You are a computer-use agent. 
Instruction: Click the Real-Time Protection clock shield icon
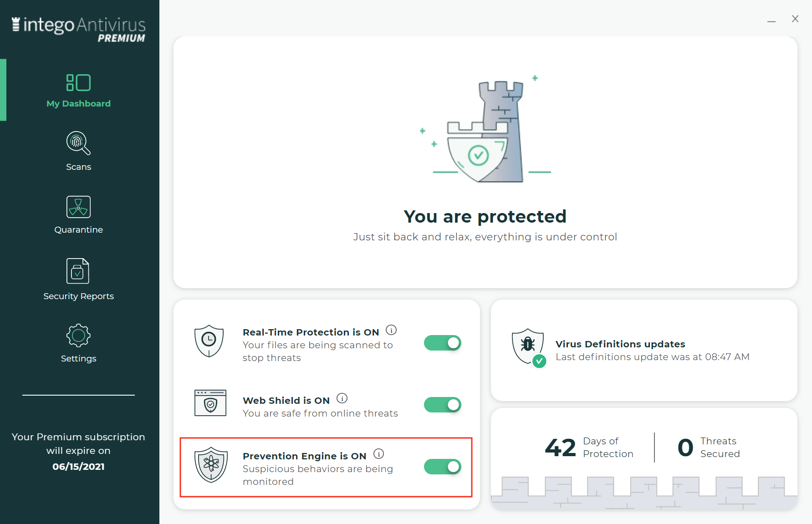pos(209,341)
